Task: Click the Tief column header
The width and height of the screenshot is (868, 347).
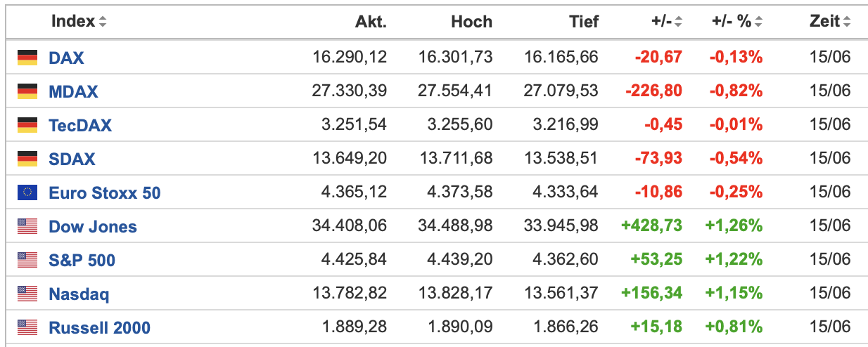Action: point(584,22)
